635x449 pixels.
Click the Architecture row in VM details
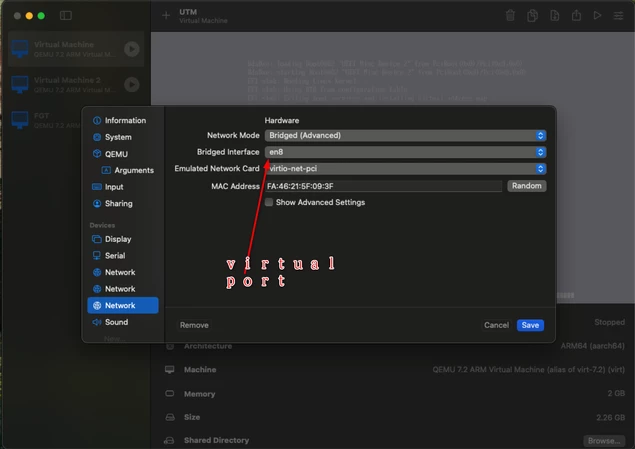pos(395,346)
